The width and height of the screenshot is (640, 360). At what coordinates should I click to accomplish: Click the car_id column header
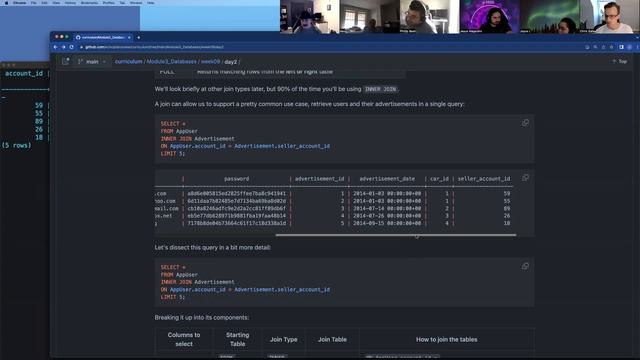[439, 179]
